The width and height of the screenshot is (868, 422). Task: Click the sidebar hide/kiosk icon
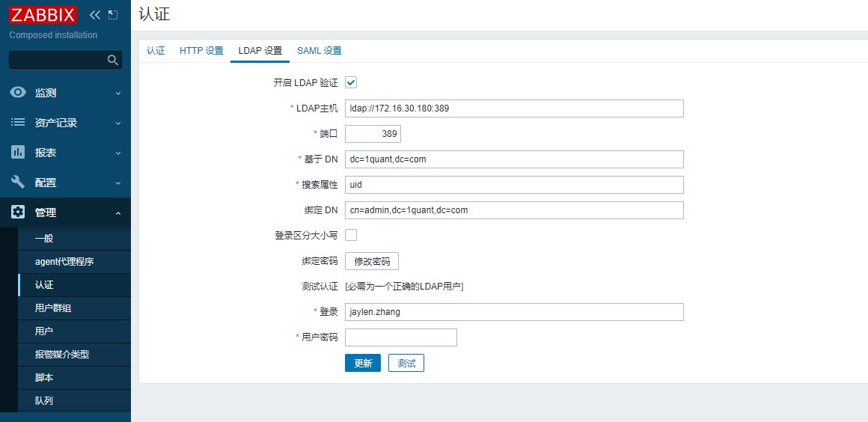coord(113,15)
